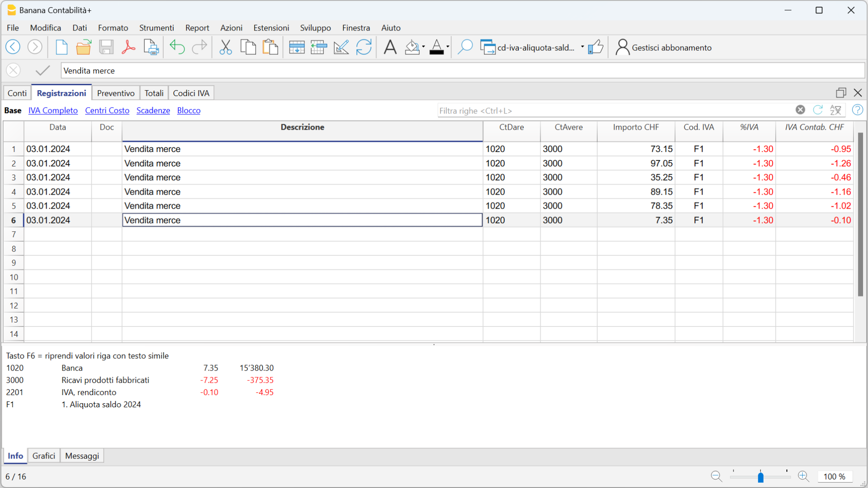Click Gestisci abbonamento button
This screenshot has width=868, height=488.
click(x=664, y=48)
